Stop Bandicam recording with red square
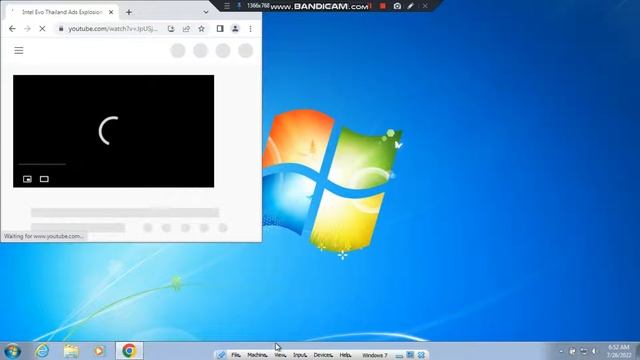 pos(382,6)
